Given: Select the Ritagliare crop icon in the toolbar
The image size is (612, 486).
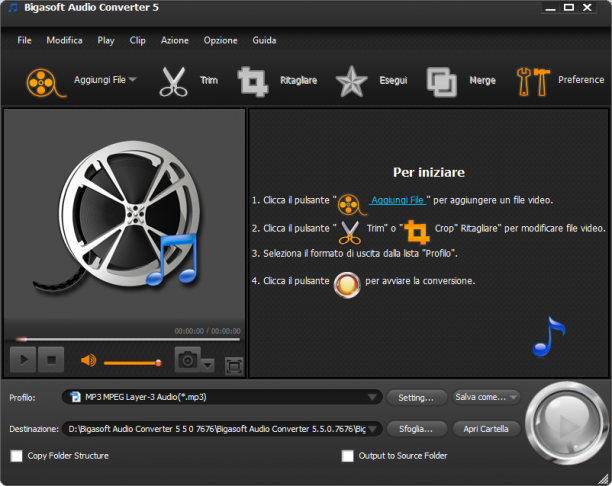Looking at the screenshot, I should point(253,81).
